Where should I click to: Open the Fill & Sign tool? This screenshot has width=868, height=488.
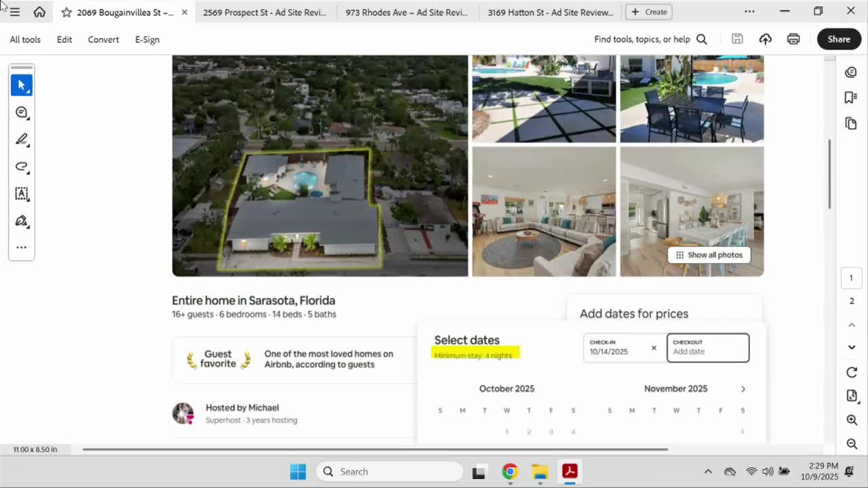click(x=21, y=221)
